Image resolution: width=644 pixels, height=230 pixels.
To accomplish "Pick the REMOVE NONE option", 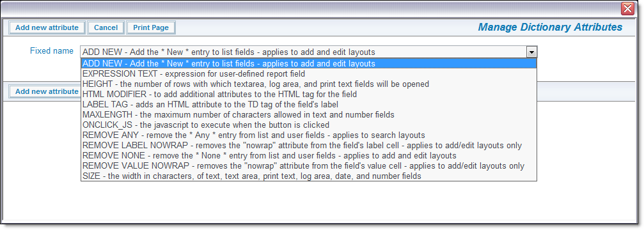I will click(x=308, y=156).
